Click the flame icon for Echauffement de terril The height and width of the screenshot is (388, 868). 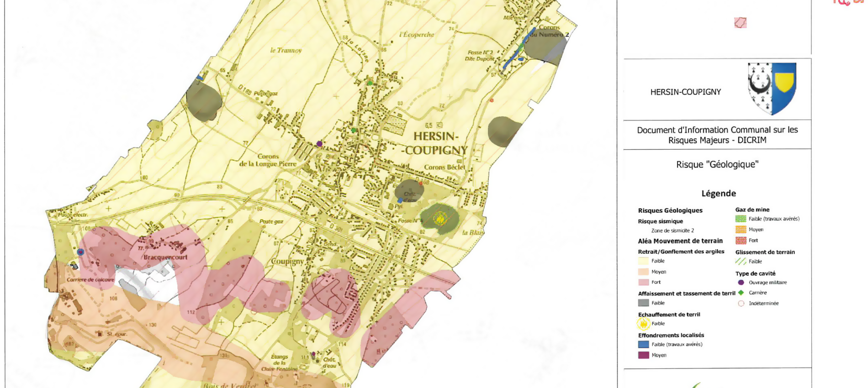(x=643, y=324)
